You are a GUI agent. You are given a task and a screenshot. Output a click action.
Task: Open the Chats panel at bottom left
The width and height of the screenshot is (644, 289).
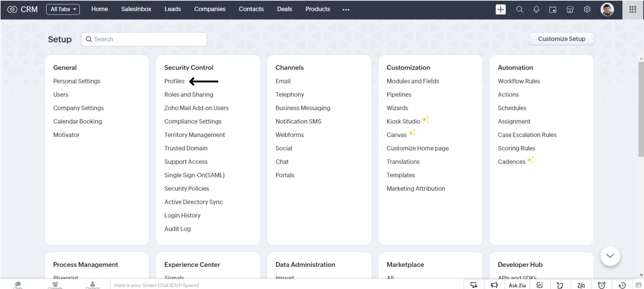click(18, 285)
